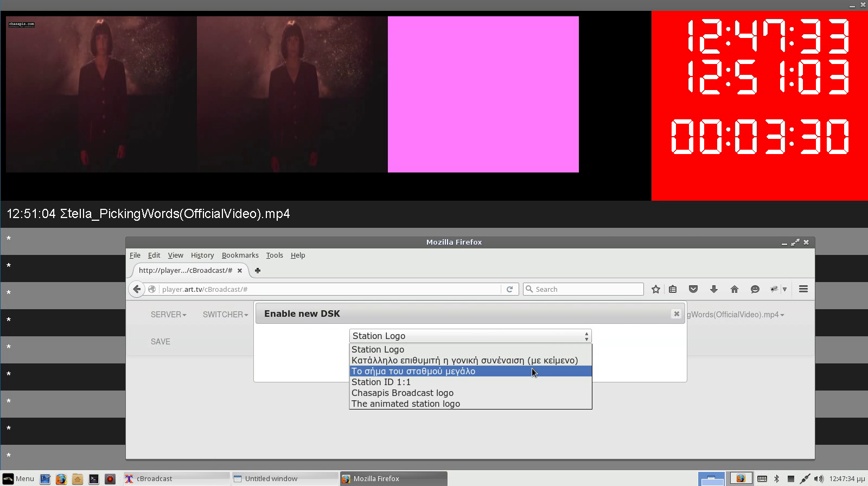Open the Bookmarks menu in Firefox

click(240, 255)
